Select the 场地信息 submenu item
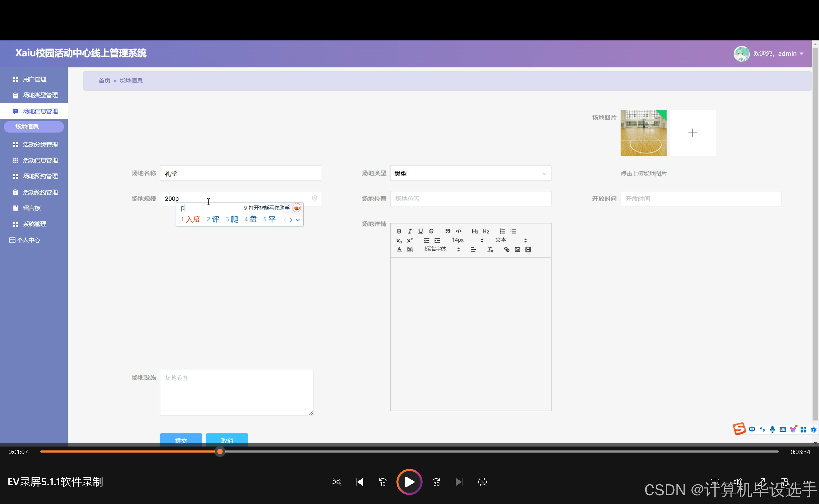Viewport: 819px width, 504px height. [34, 127]
